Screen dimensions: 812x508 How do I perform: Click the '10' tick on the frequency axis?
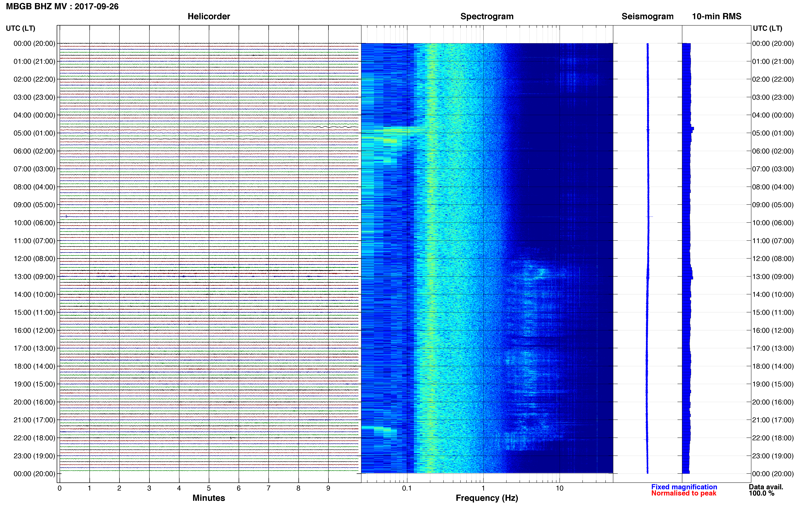tap(559, 488)
